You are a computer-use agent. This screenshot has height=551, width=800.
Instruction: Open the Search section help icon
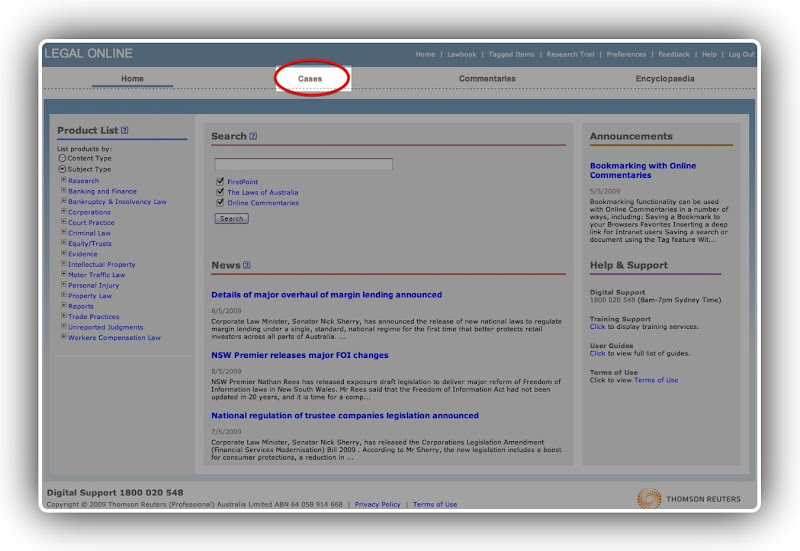pos(254,136)
